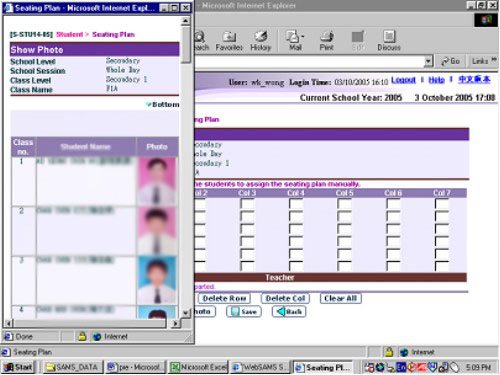The image size is (500, 375).
Task: Click the Col 7 column header
Action: [442, 193]
